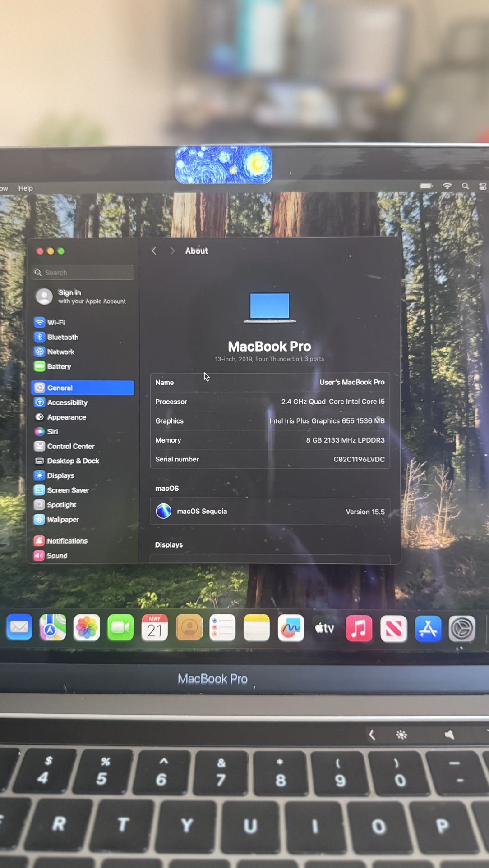The width and height of the screenshot is (489, 868).
Task: Launch Freeform from the Dock
Action: tap(291, 628)
